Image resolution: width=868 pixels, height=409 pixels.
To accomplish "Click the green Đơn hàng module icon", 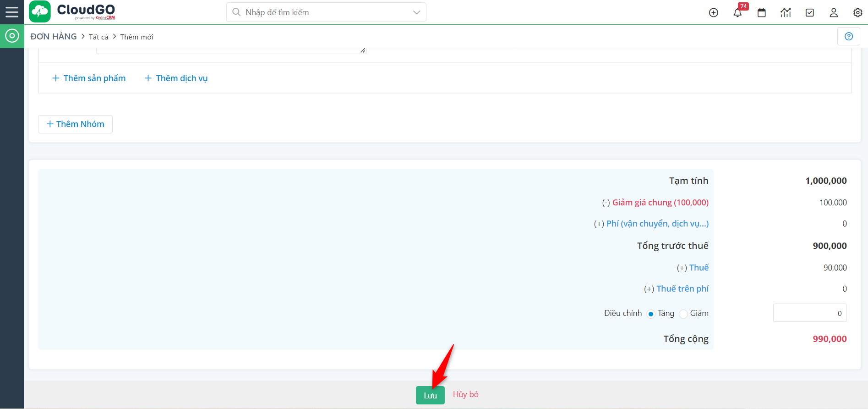I will pos(12,36).
